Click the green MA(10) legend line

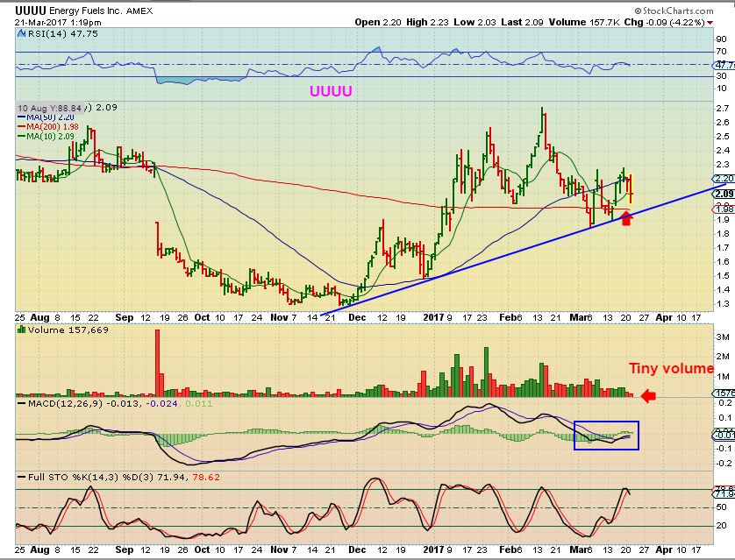coord(22,136)
